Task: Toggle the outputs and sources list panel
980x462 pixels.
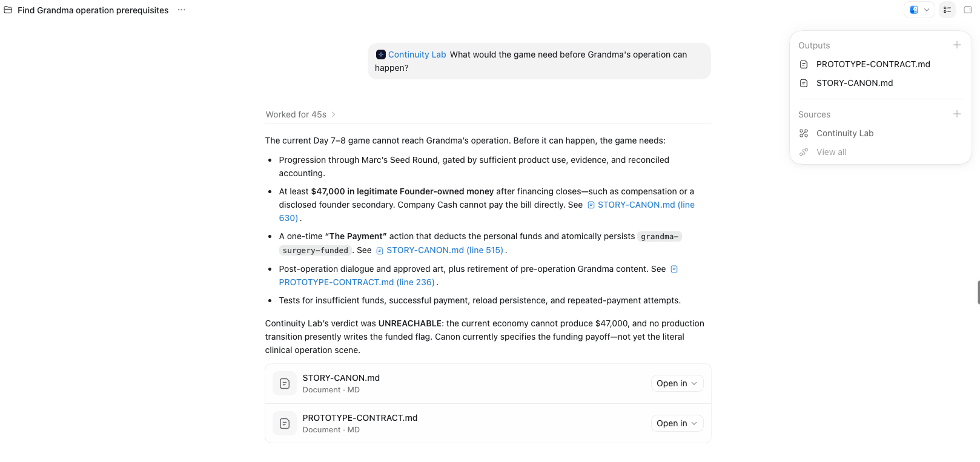Action: [947, 10]
